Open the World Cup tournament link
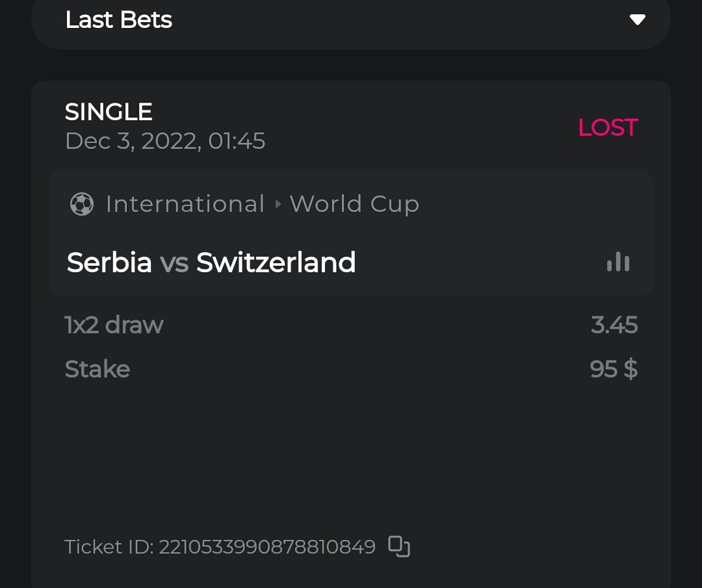Image resolution: width=702 pixels, height=588 pixels. pos(354,204)
